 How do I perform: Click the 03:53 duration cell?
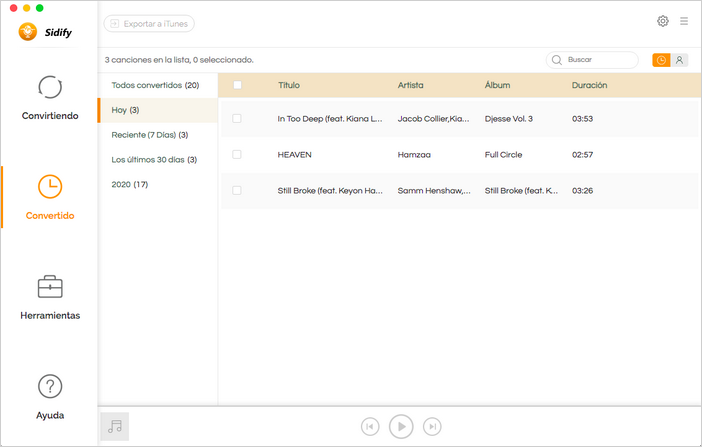(x=582, y=119)
